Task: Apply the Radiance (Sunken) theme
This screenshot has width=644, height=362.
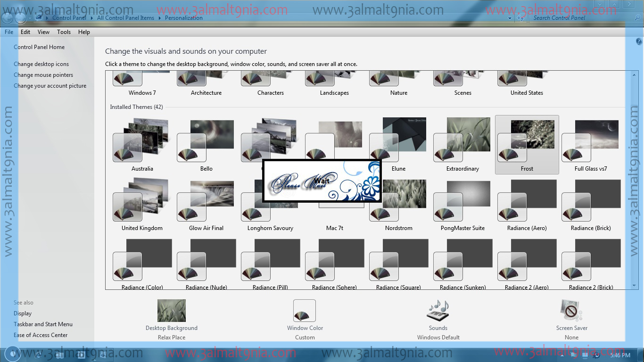Action: 462,263
